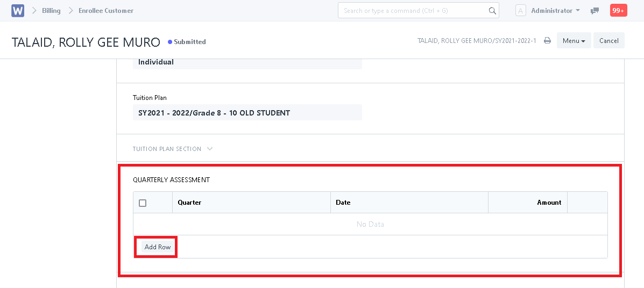Image resolution: width=644 pixels, height=288 pixels.
Task: Click the Tuition Plan field
Action: (247, 112)
